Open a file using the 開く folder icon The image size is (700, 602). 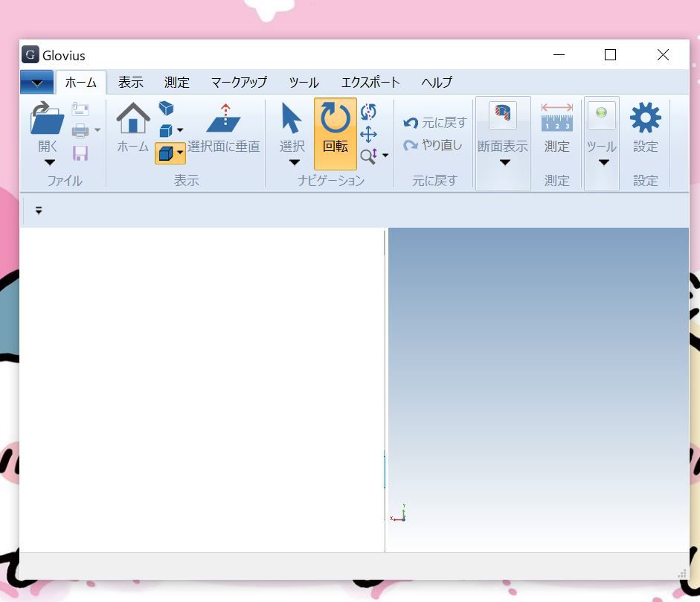point(46,118)
